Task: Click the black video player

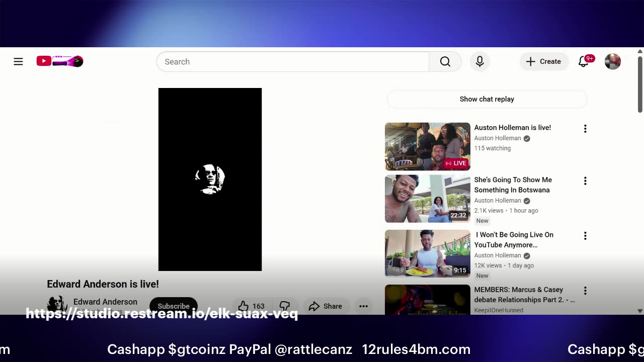Action: click(x=210, y=179)
